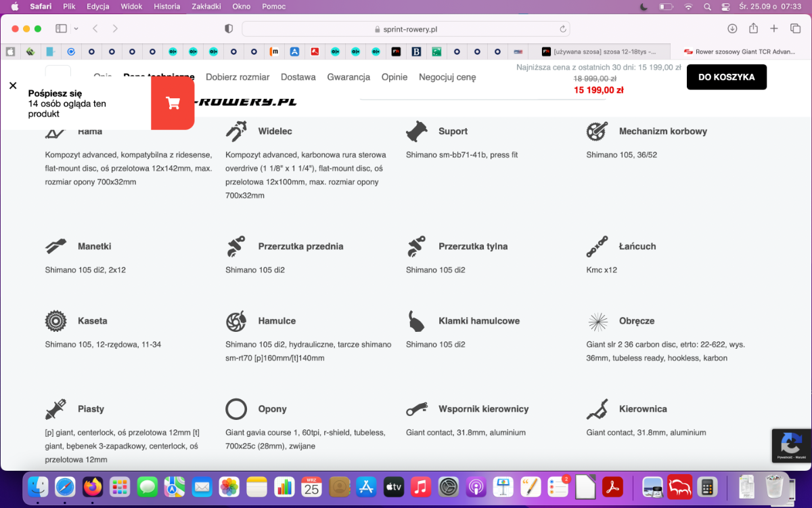Expand the sidebar dropdown chevron
This screenshot has height=508, width=812.
point(76,28)
